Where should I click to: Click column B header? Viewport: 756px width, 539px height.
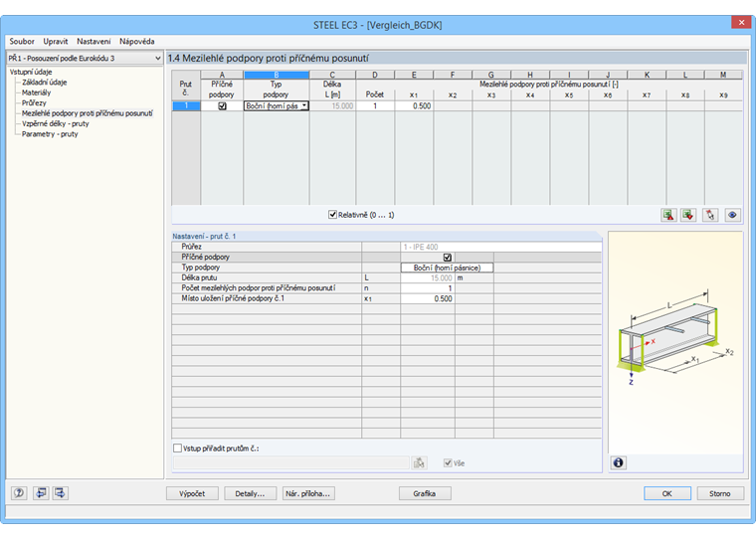tap(277, 75)
